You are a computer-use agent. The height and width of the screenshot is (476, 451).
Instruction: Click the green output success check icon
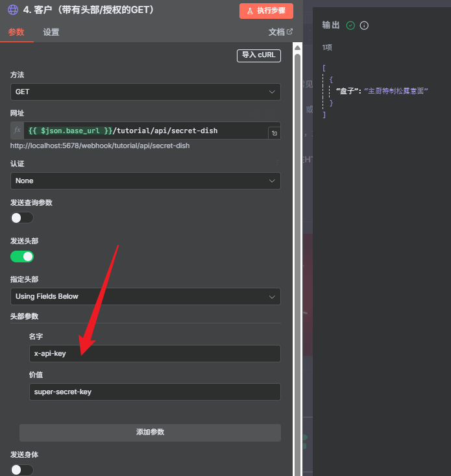coord(350,25)
